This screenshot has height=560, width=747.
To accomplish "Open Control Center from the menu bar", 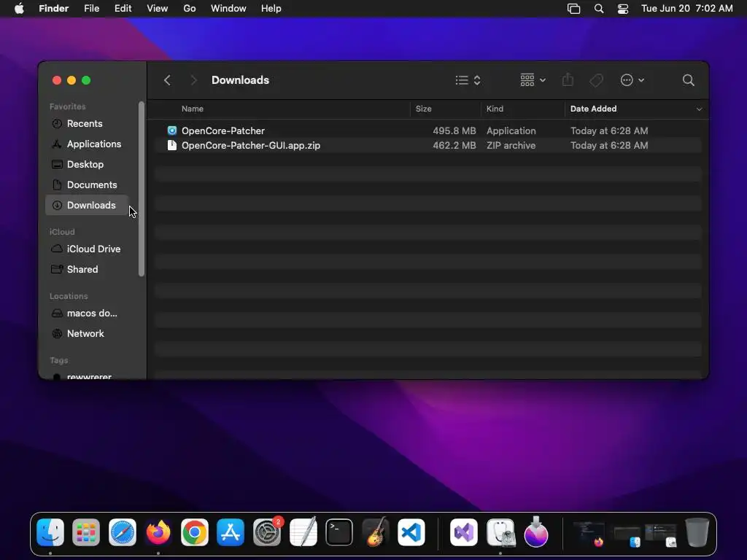I will click(623, 9).
